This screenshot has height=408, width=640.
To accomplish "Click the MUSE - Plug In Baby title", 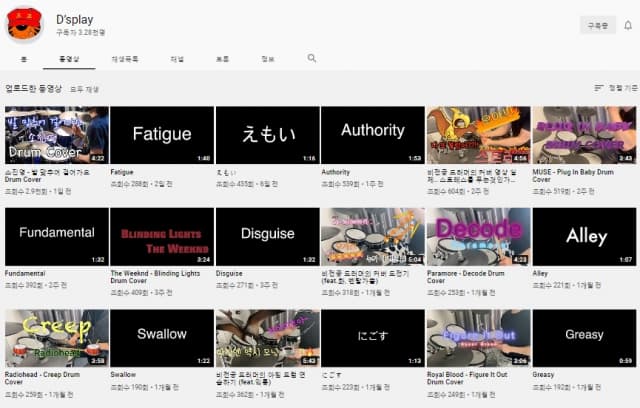I will tap(573, 176).
